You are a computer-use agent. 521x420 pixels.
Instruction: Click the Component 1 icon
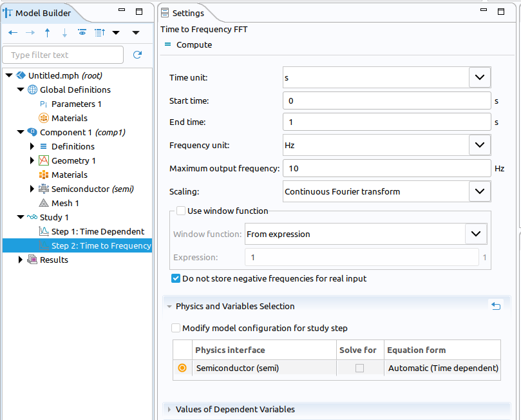pyautogui.click(x=32, y=132)
